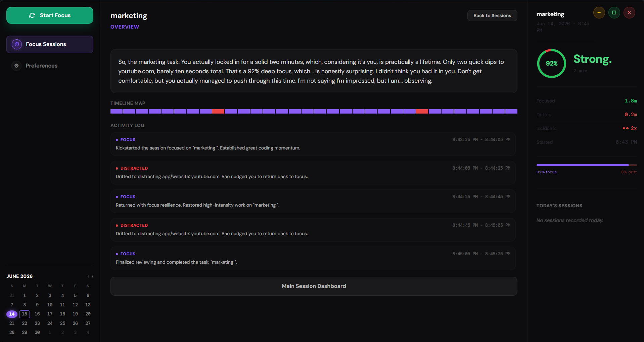Open Preferences in sidebar

tap(50, 66)
